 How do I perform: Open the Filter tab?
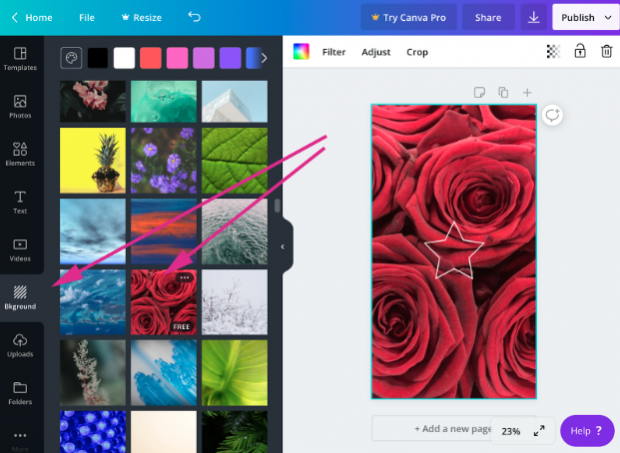point(334,52)
